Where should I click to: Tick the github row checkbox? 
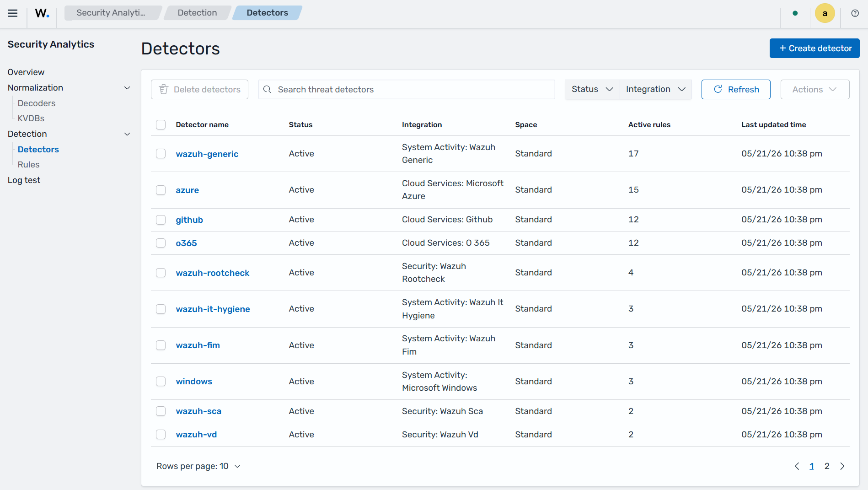click(x=161, y=220)
